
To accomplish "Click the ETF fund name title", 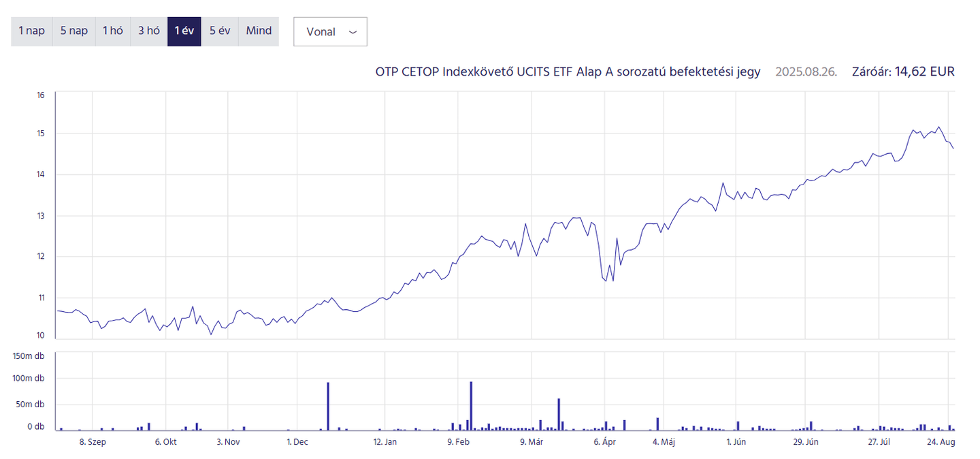I will click(x=568, y=72).
